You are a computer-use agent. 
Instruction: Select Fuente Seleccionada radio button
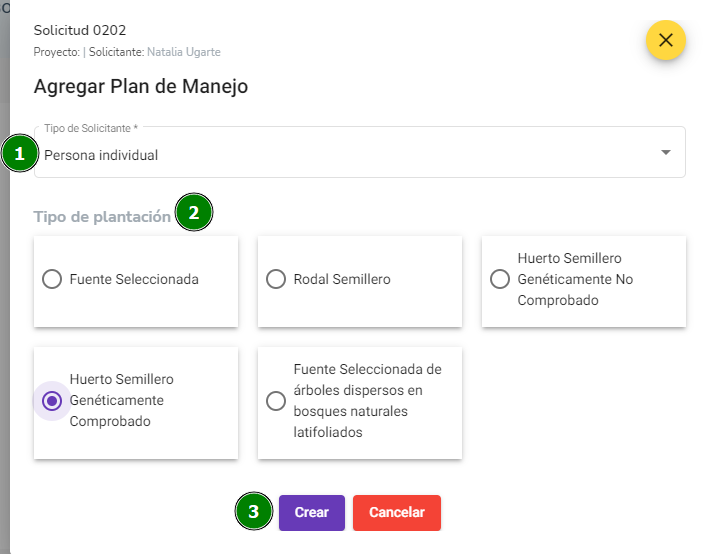pyautogui.click(x=52, y=279)
